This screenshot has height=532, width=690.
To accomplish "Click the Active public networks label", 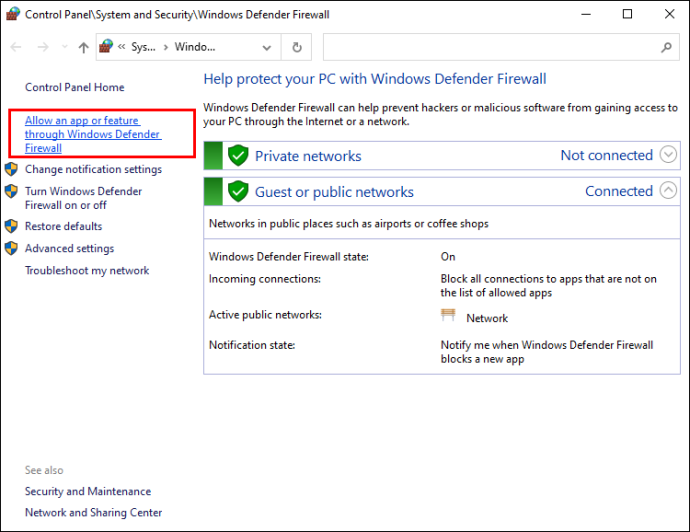I will pos(265,315).
